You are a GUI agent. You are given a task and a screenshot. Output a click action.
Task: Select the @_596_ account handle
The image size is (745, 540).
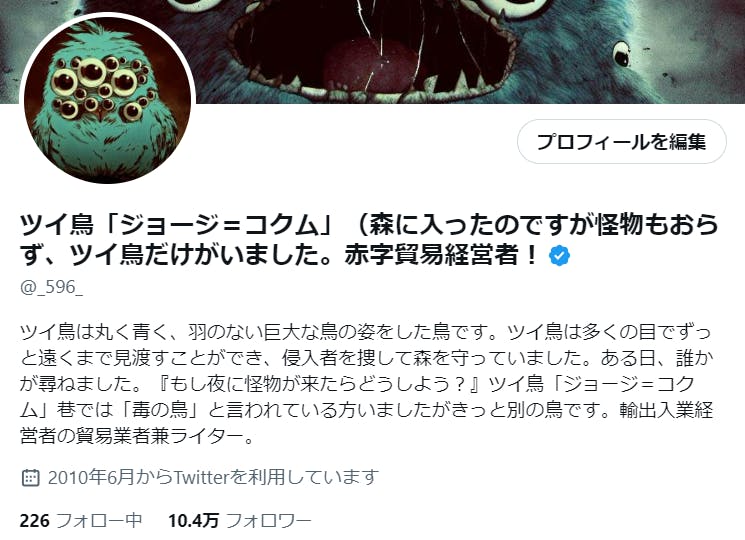pos(51,287)
